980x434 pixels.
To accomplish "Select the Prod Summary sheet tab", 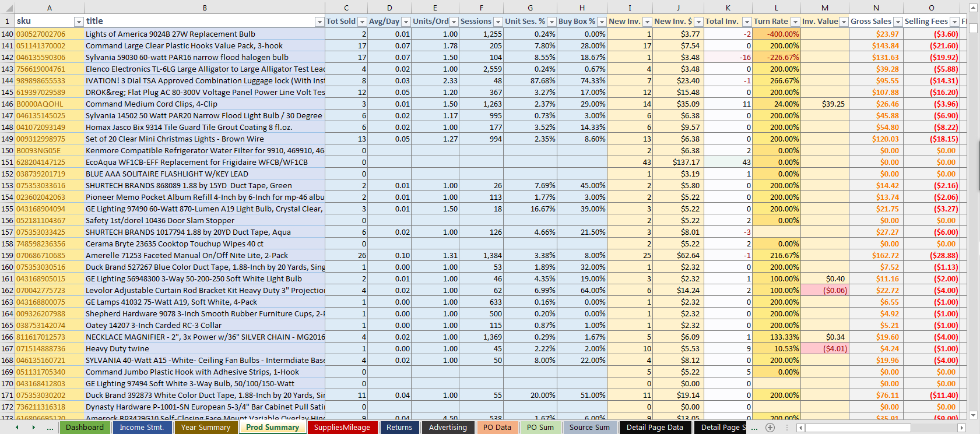I will coord(272,428).
